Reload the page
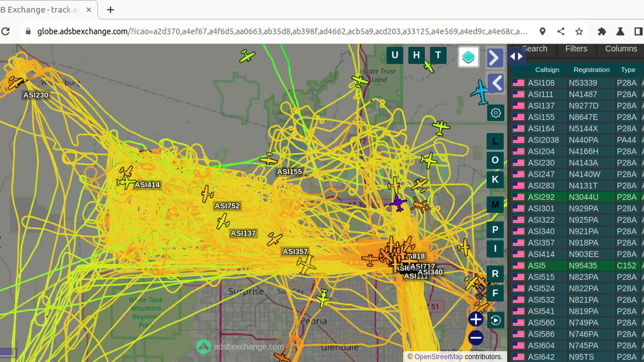The width and height of the screenshot is (644, 362). [x=6, y=31]
